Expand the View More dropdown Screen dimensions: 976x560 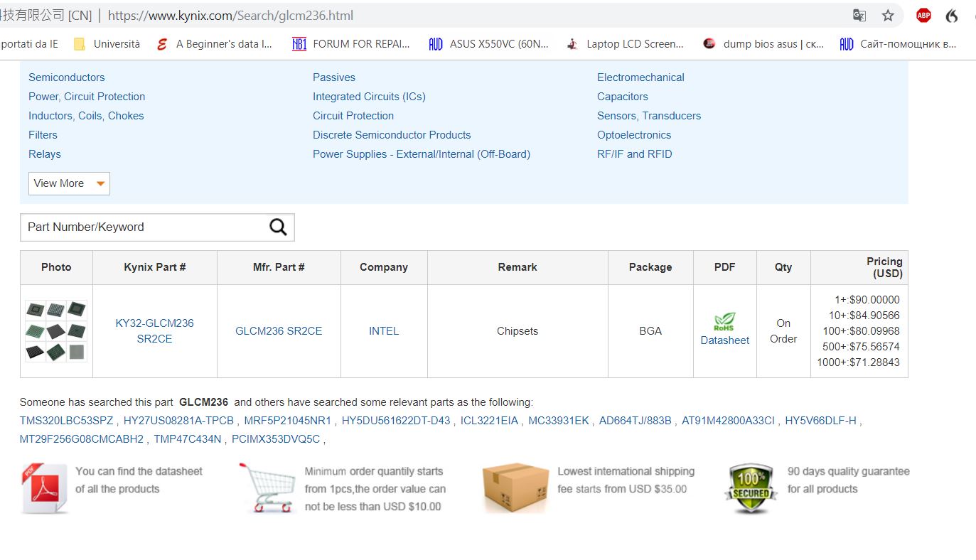click(x=69, y=183)
